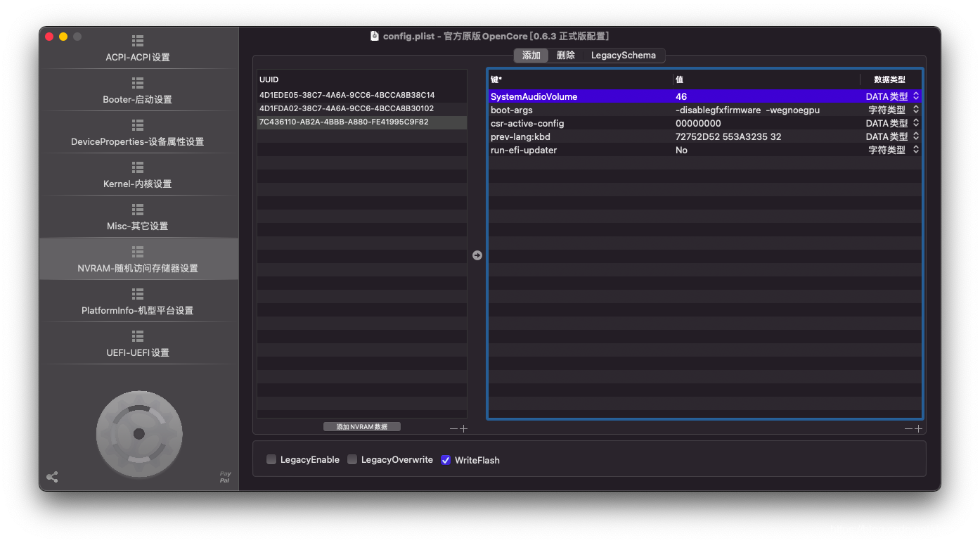Click the 添加 NVRAM 数据 button
Screen dimensions: 980x543
[362, 427]
